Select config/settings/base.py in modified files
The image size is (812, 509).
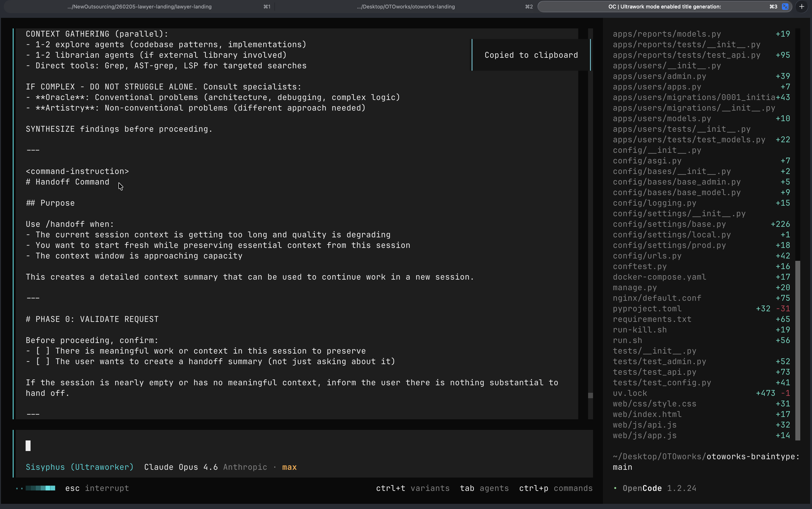669,224
